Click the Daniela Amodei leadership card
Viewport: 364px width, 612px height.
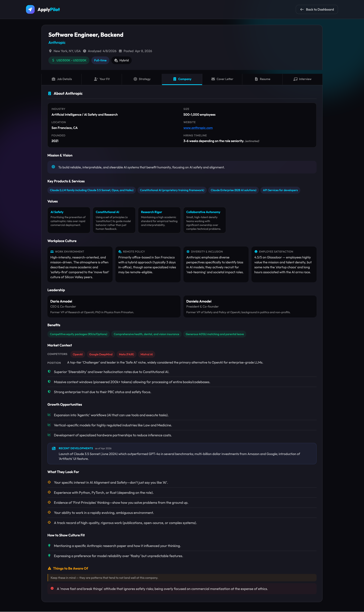point(250,306)
